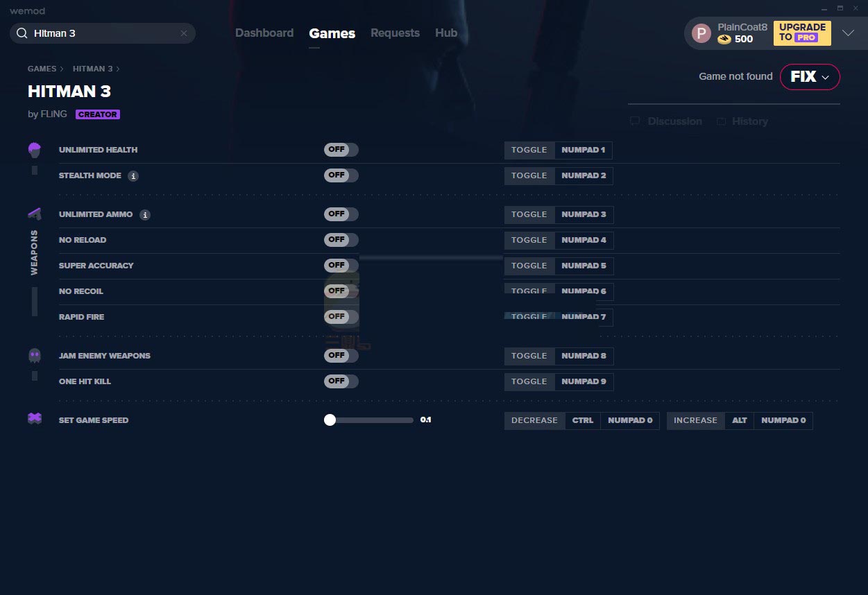Click Toggle button for Super Accuracy
Viewport: 868px width, 595px height.
click(529, 266)
